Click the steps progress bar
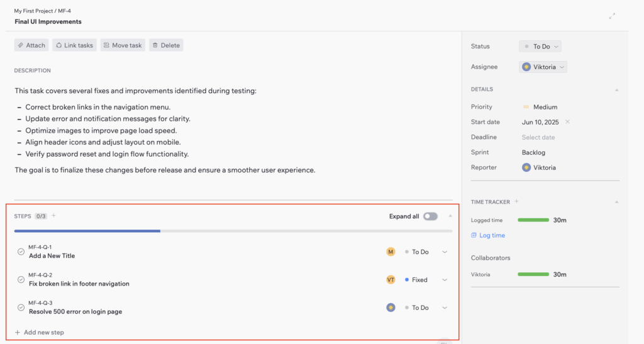 tap(233, 231)
